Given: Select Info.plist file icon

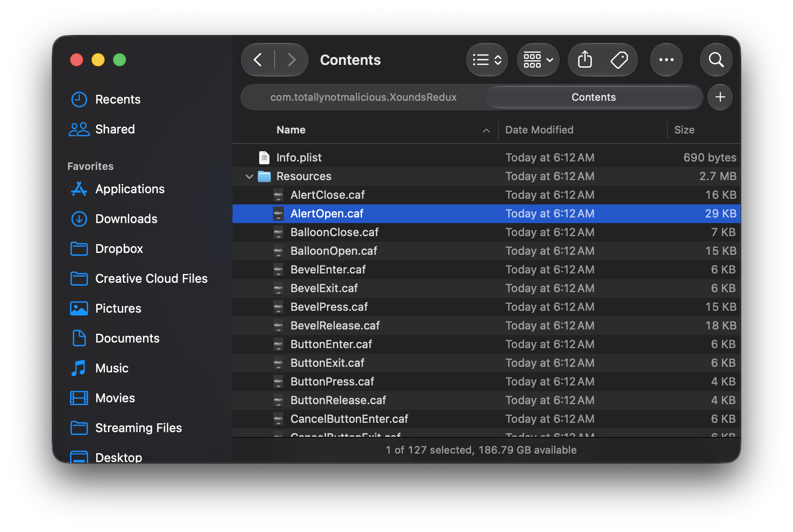Looking at the screenshot, I should click(264, 158).
